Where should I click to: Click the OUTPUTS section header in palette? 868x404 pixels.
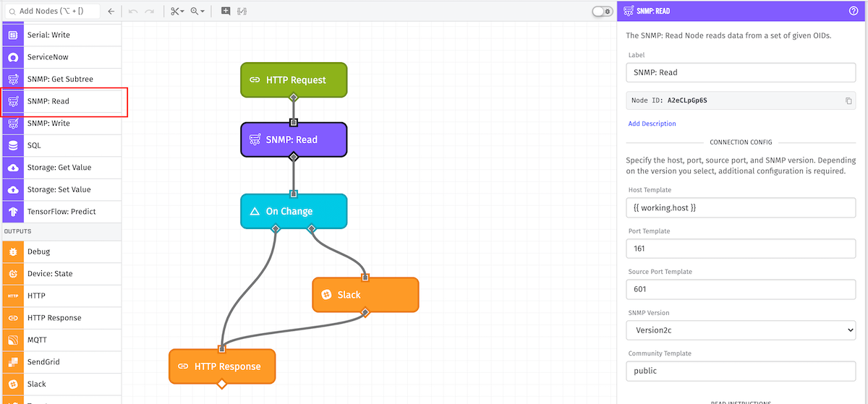pos(17,231)
